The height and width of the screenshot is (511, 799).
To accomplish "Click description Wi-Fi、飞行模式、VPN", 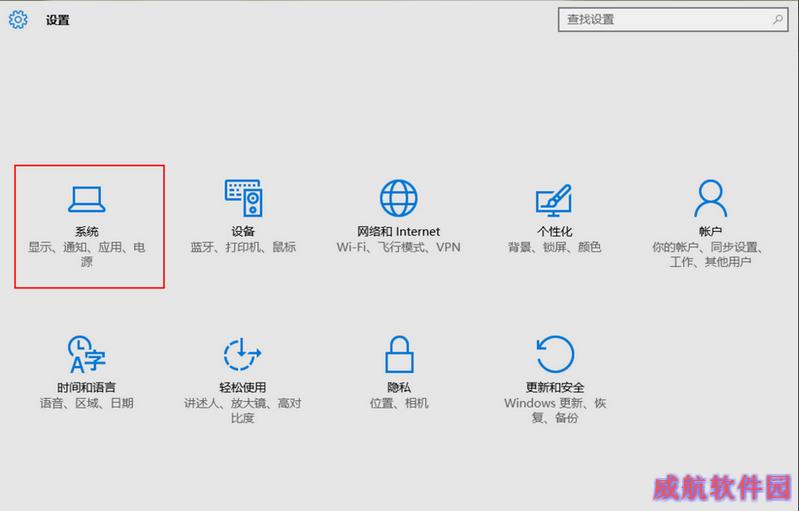I will pos(398,248).
